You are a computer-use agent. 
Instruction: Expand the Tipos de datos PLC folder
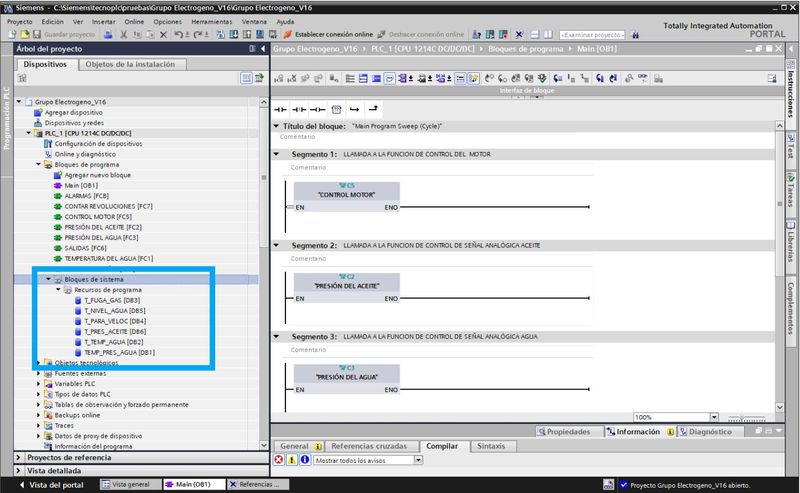39,394
